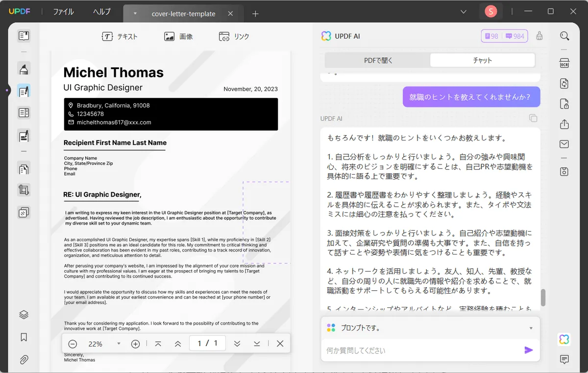Select the date November, 20, 2023
The image size is (588, 373).
click(x=251, y=89)
